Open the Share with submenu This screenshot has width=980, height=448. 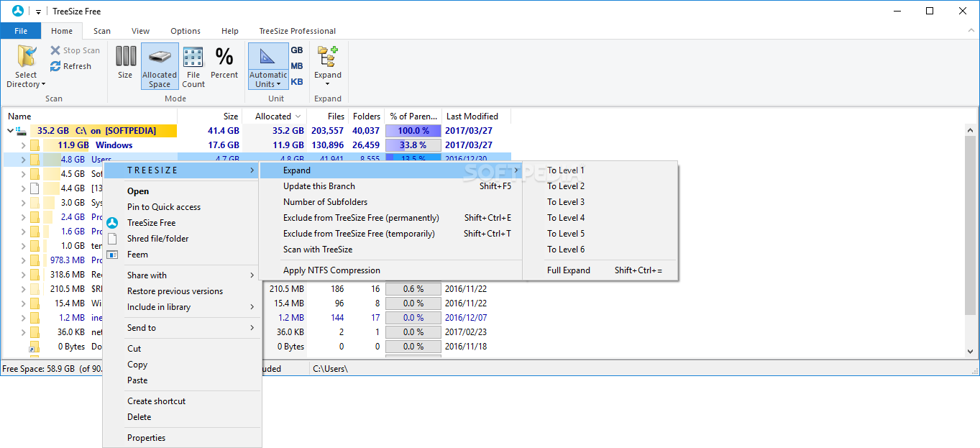[181, 275]
